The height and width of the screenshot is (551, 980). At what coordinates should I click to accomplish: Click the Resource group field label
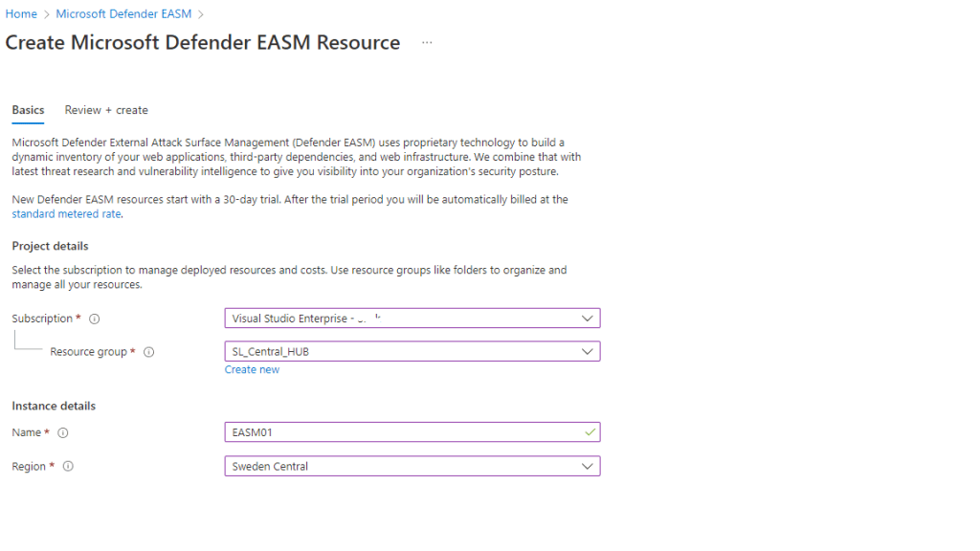click(x=88, y=352)
